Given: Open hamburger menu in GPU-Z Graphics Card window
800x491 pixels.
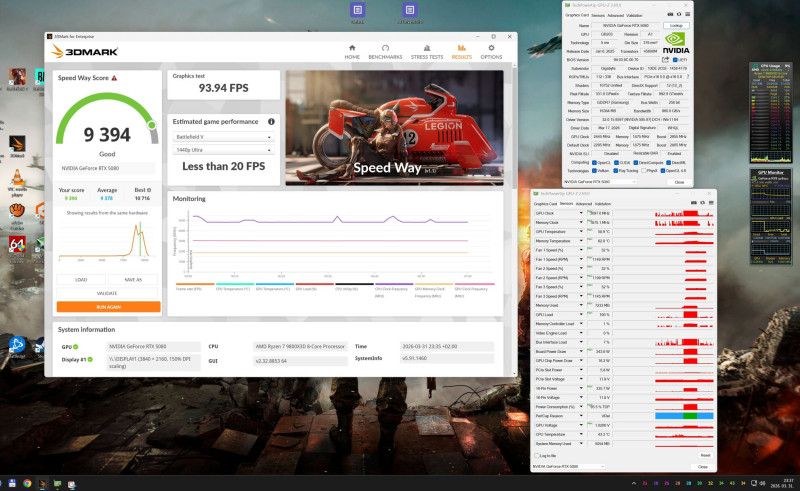Looking at the screenshot, I should coord(687,14).
